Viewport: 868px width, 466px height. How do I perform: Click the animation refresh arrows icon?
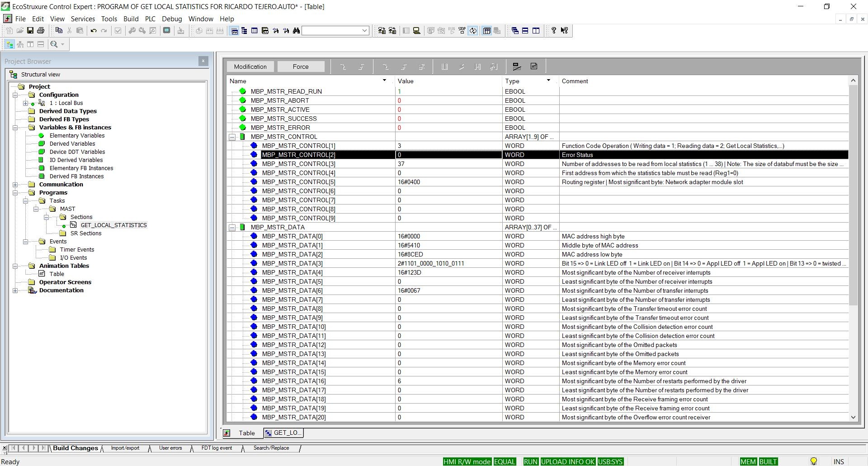pyautogui.click(x=473, y=30)
